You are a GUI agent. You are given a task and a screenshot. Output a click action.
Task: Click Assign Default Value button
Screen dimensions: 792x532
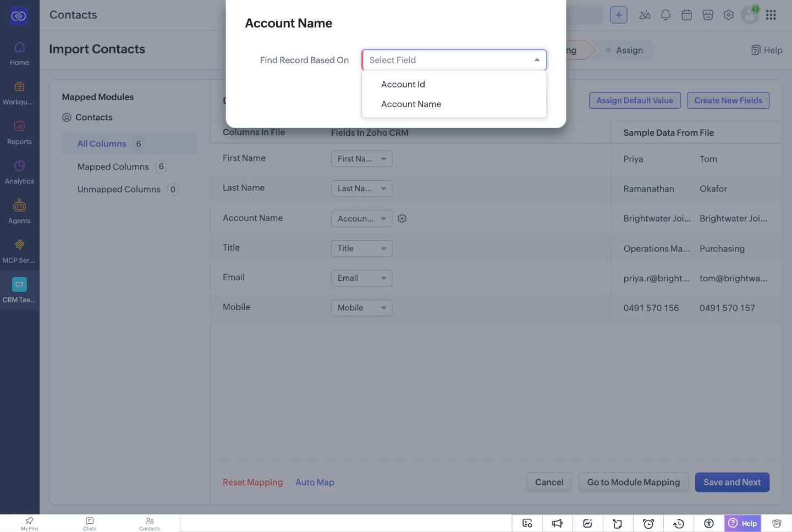(635, 101)
